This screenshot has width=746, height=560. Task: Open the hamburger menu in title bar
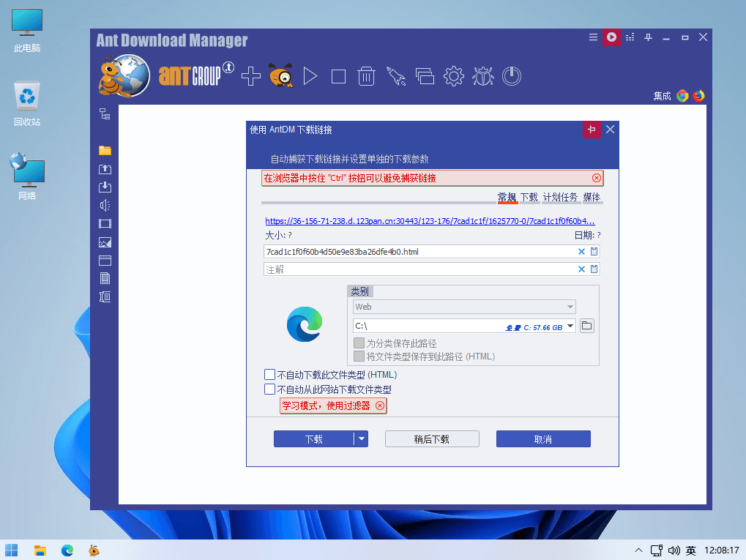coord(593,37)
